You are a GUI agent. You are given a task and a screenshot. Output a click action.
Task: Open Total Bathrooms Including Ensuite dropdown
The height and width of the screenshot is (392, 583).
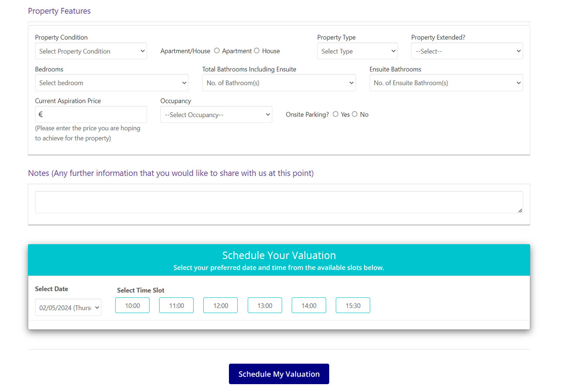coord(279,83)
